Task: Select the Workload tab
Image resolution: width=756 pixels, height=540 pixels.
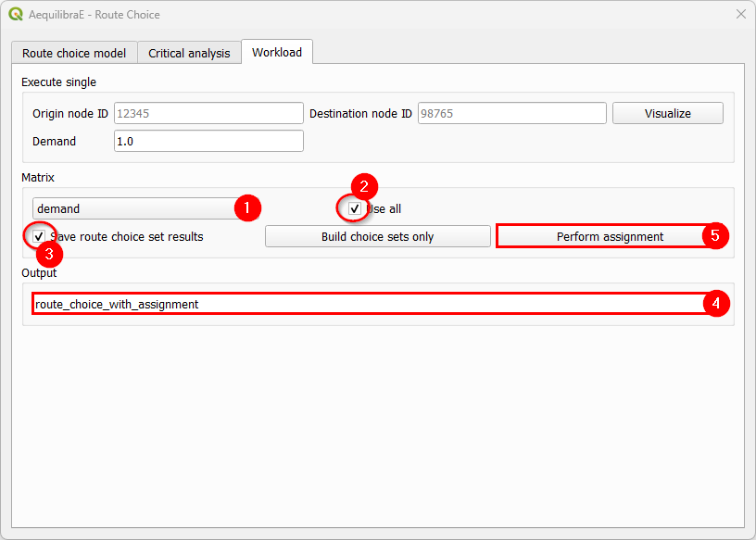Action: (277, 52)
